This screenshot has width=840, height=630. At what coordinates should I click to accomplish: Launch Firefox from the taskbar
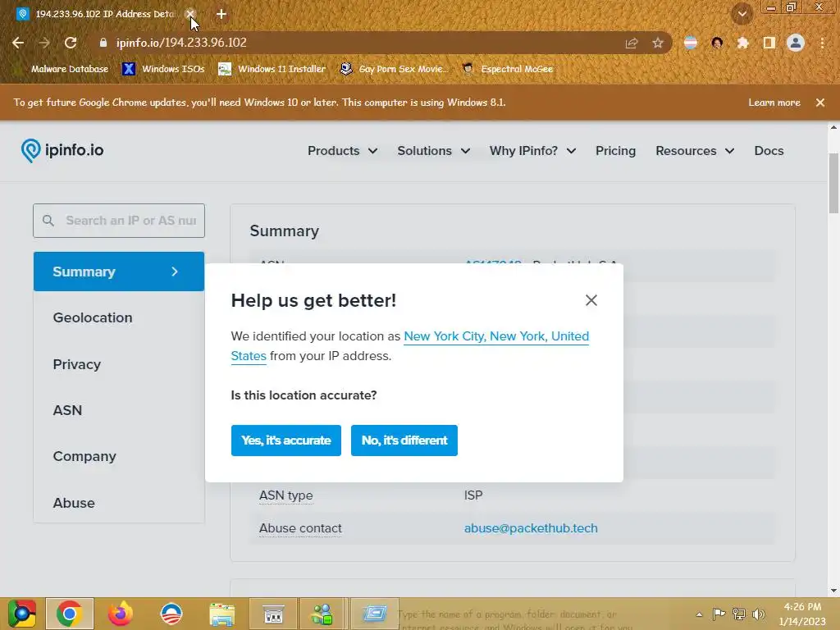tap(120, 614)
